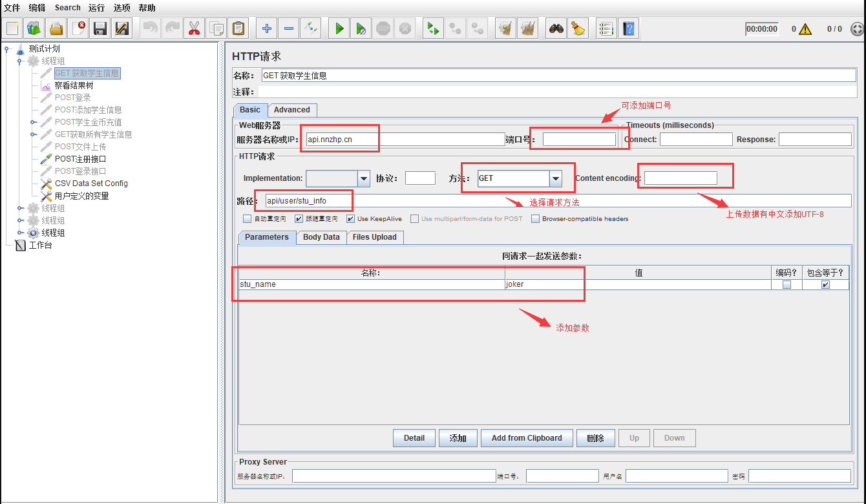
Task: Click the minus Collapse all icon
Action: (289, 28)
